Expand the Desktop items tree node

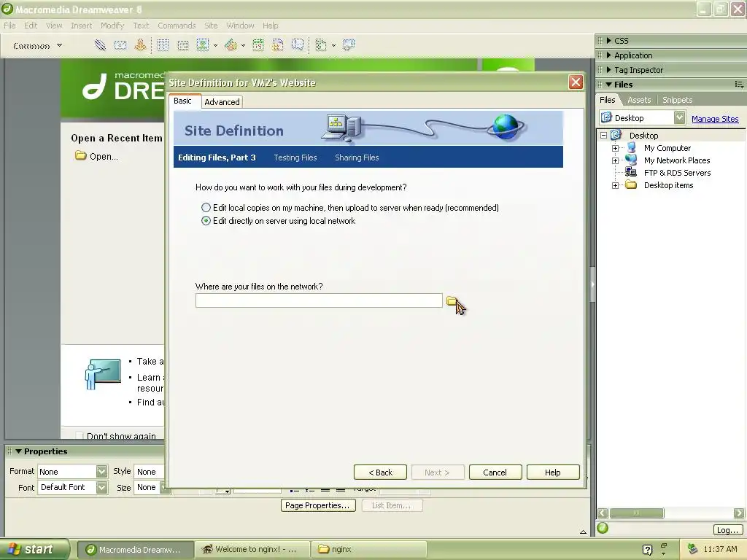[x=616, y=185]
